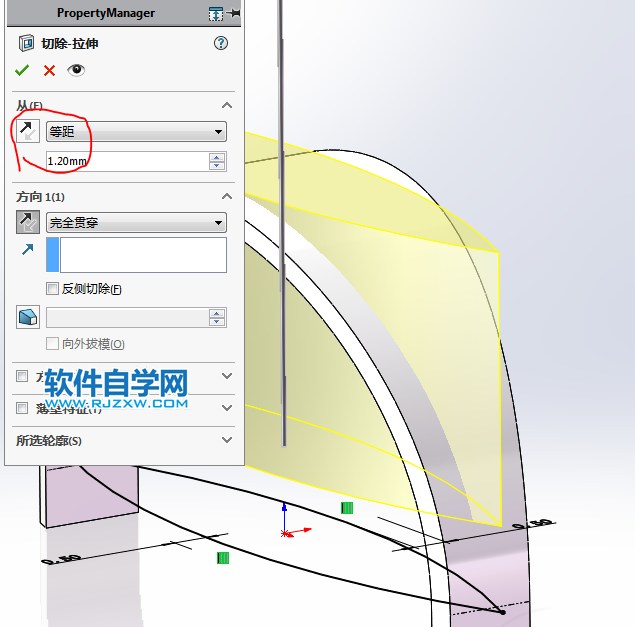Toggle the 向外拔模 draft outward checkbox

point(52,343)
